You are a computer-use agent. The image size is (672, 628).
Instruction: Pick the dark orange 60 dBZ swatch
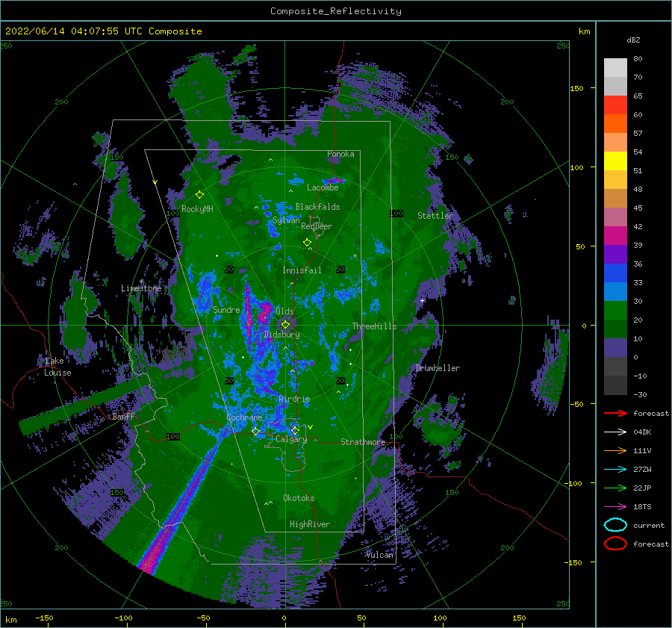(615, 123)
